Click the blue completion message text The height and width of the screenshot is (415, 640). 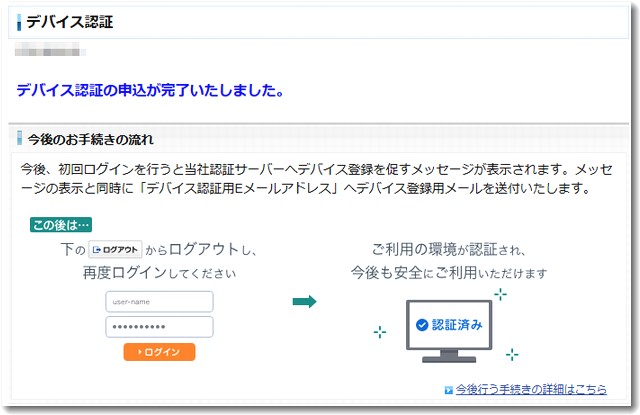(x=150, y=90)
